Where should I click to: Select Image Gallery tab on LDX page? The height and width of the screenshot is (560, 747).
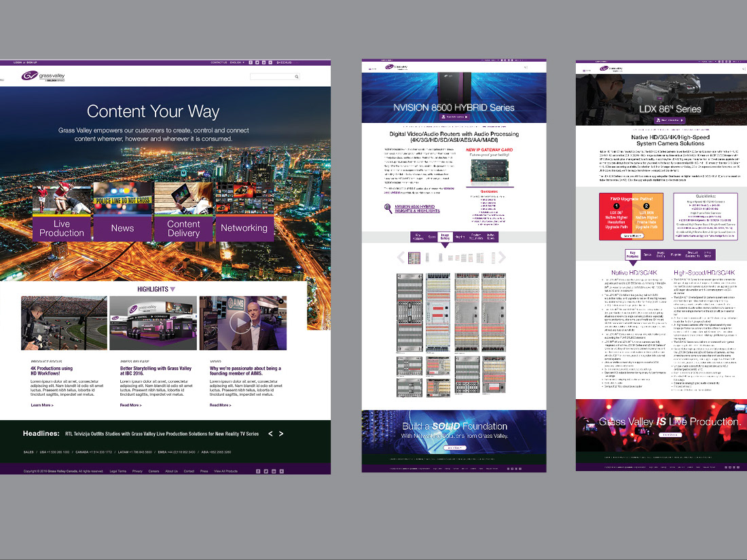pyautogui.click(x=661, y=255)
